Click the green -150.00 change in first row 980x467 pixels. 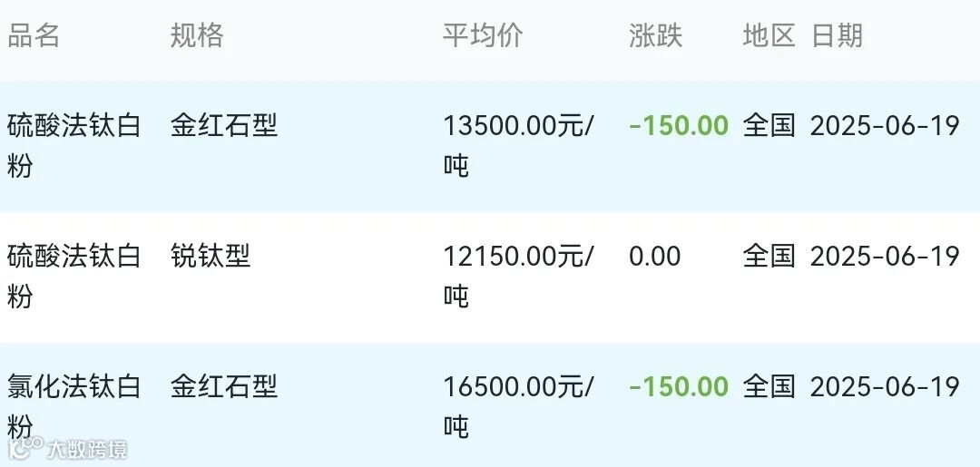[679, 126]
